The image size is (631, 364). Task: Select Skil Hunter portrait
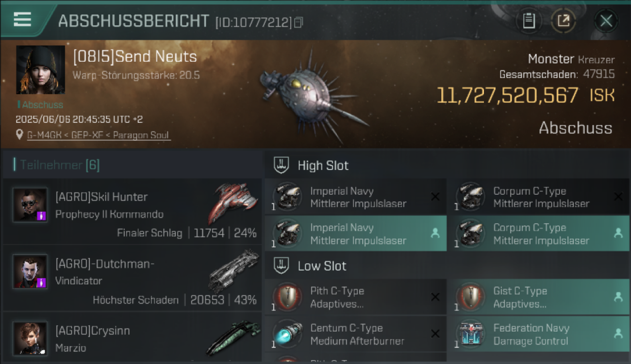point(30,204)
